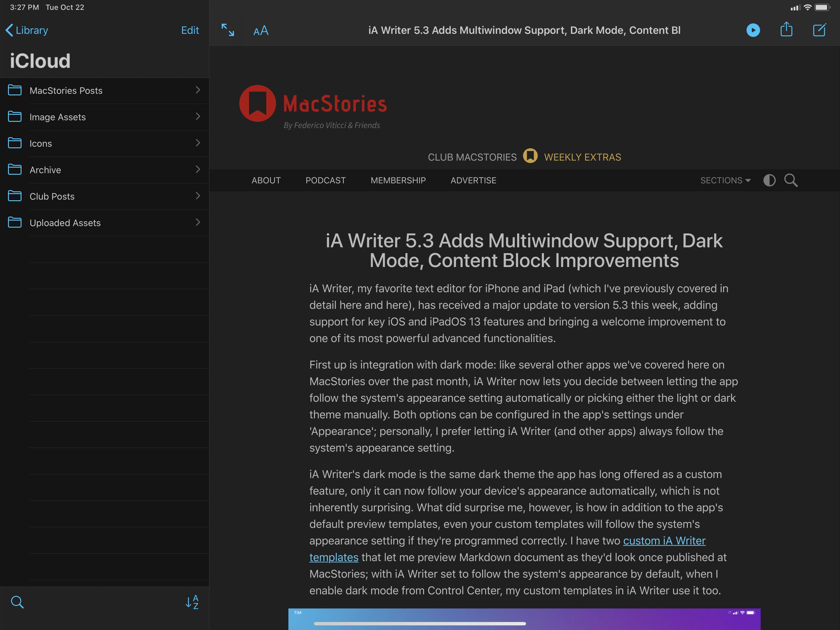840x630 pixels.
Task: Click the document title in top bar
Action: click(524, 30)
